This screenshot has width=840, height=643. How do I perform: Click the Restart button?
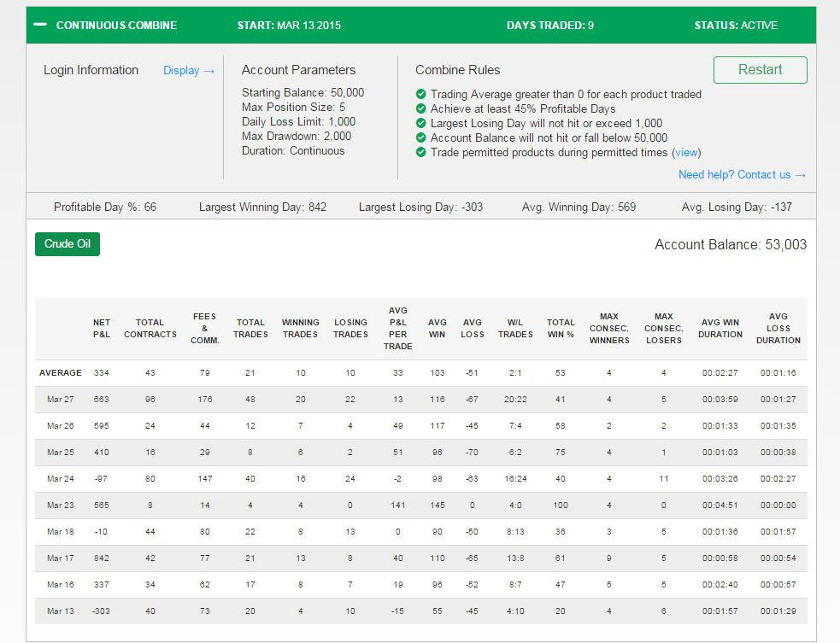tap(761, 70)
